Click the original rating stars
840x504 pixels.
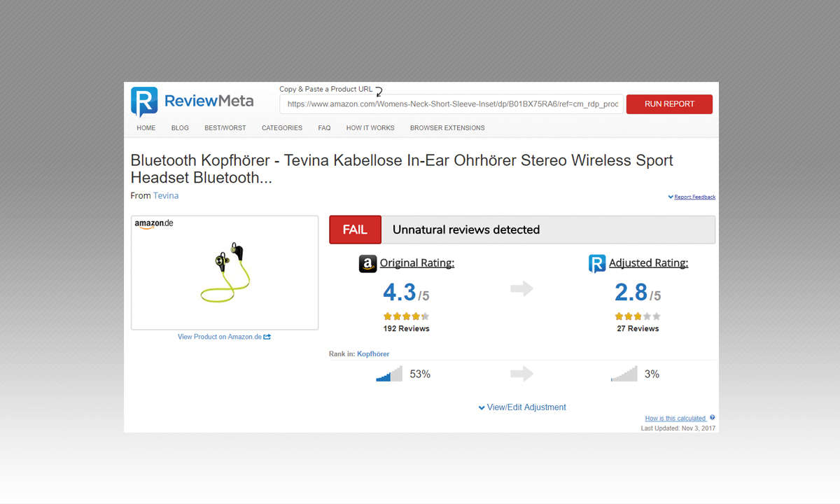click(x=406, y=316)
